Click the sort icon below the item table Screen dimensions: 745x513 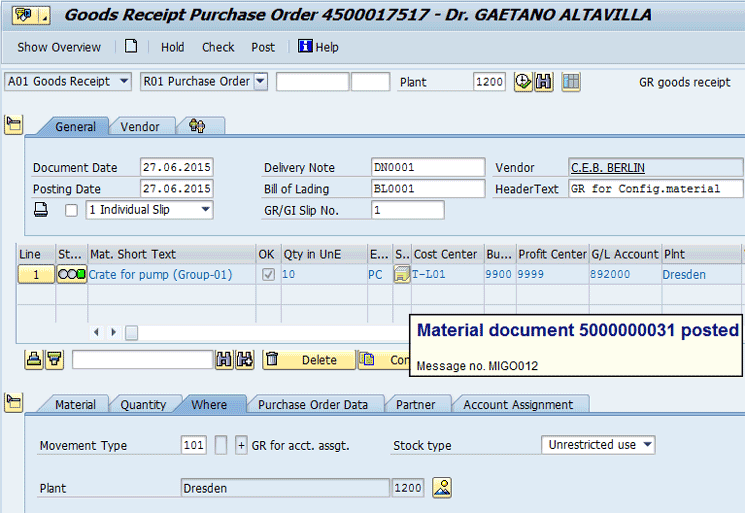point(34,360)
